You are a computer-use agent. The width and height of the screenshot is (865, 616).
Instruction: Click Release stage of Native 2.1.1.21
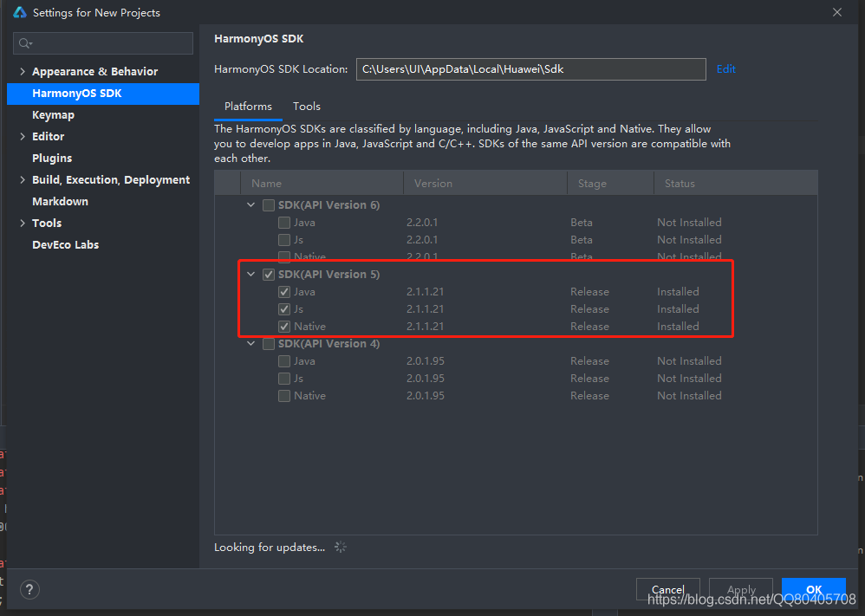tap(589, 327)
